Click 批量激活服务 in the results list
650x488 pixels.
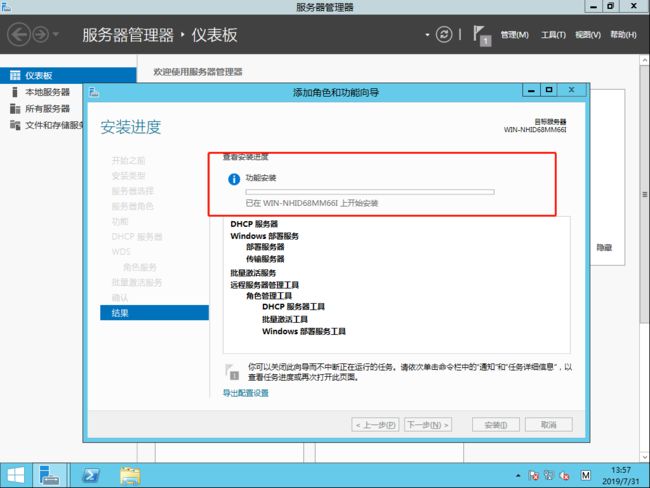[x=253, y=273]
